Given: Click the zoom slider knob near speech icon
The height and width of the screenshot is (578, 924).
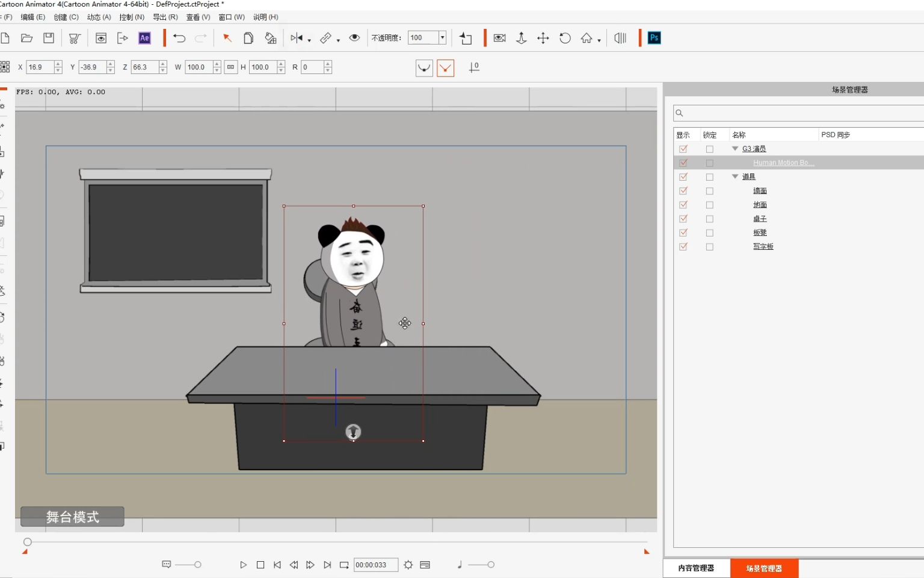Looking at the screenshot, I should [x=198, y=565].
